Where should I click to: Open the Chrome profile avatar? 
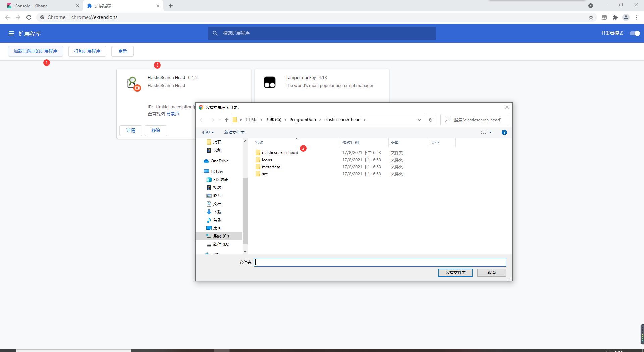click(x=626, y=17)
